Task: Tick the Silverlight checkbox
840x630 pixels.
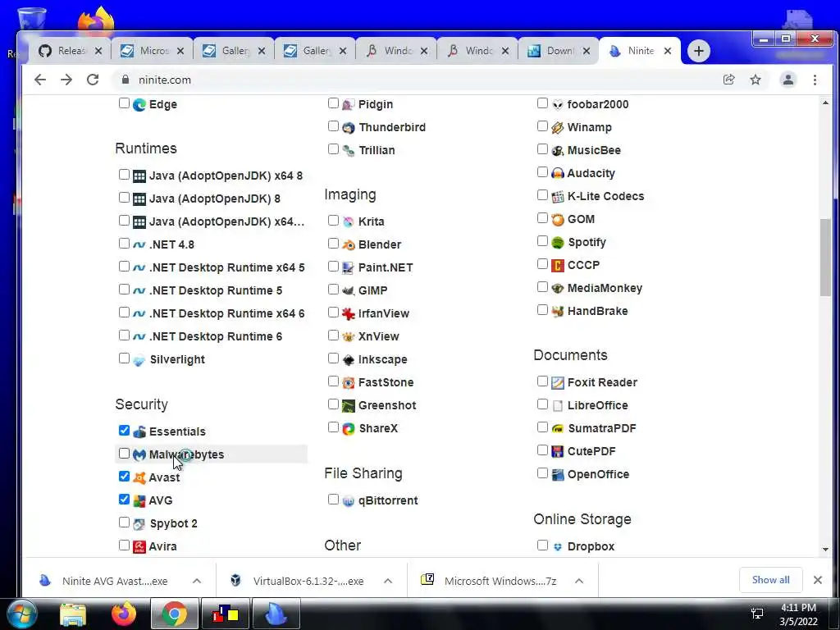Action: pyautogui.click(x=124, y=358)
